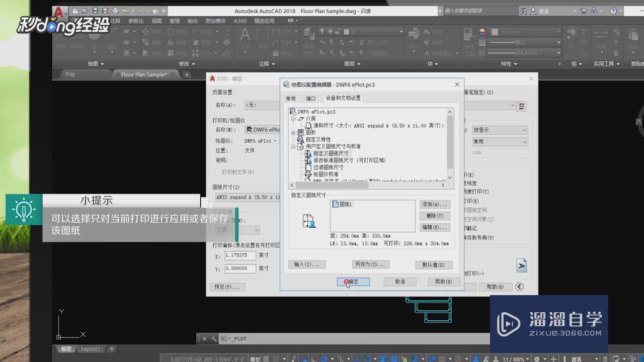Expand the 注释 ribbon panel
The width and height of the screenshot is (644, 362).
pyautogui.click(x=267, y=64)
